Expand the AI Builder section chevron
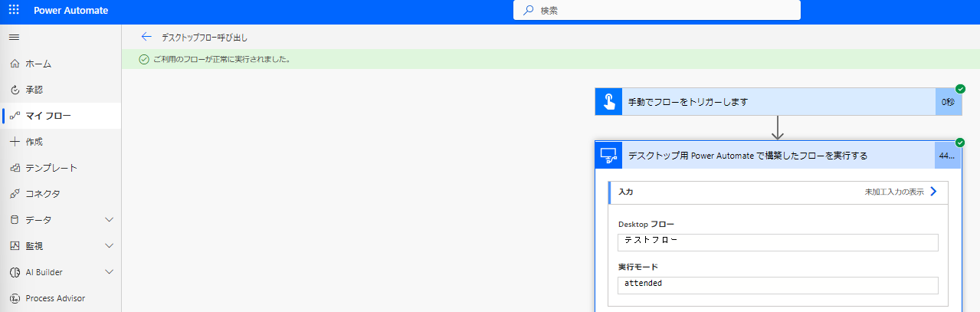Image resolution: width=980 pixels, height=312 pixels. click(x=109, y=272)
